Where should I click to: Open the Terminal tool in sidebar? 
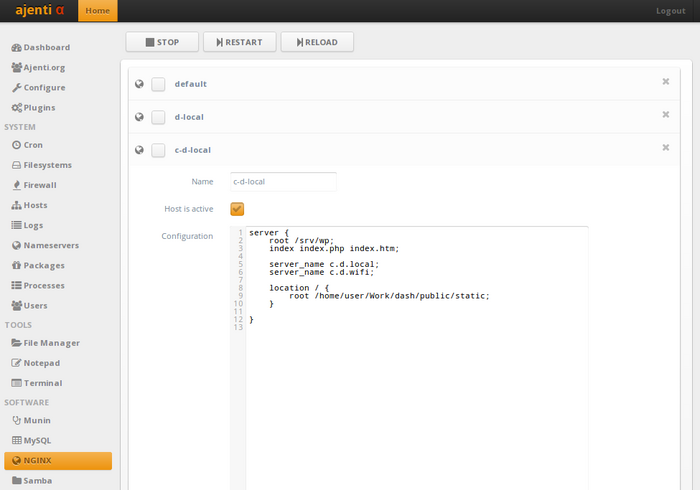pyautogui.click(x=42, y=383)
